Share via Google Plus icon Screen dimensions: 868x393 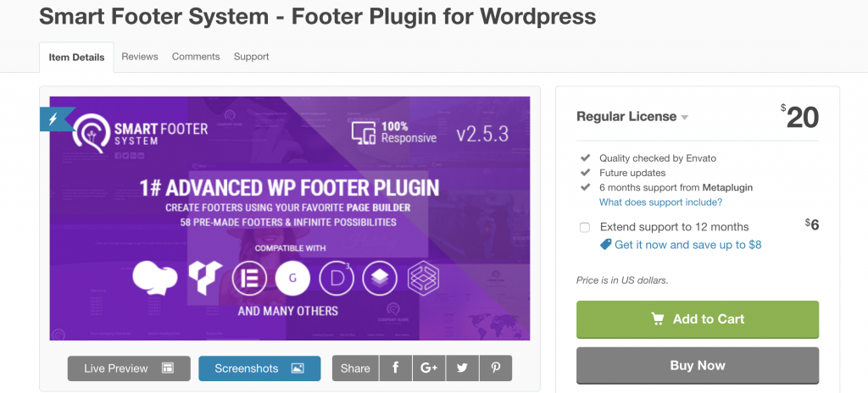coord(428,368)
